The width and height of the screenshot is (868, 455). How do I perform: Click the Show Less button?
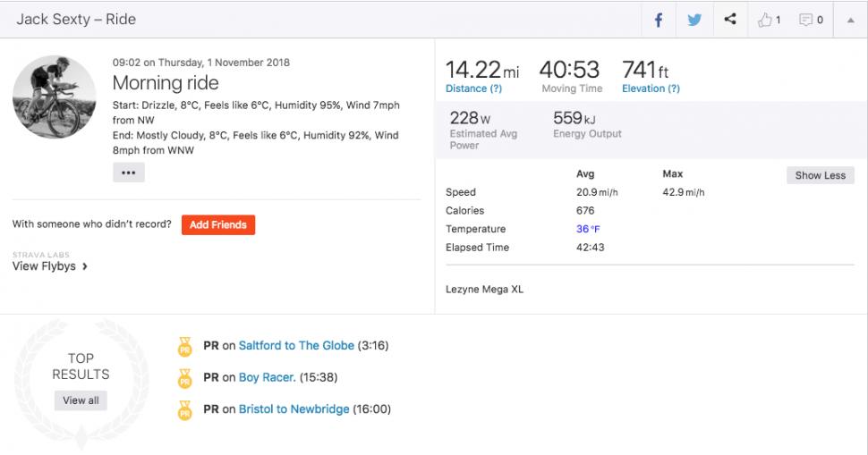(x=821, y=175)
